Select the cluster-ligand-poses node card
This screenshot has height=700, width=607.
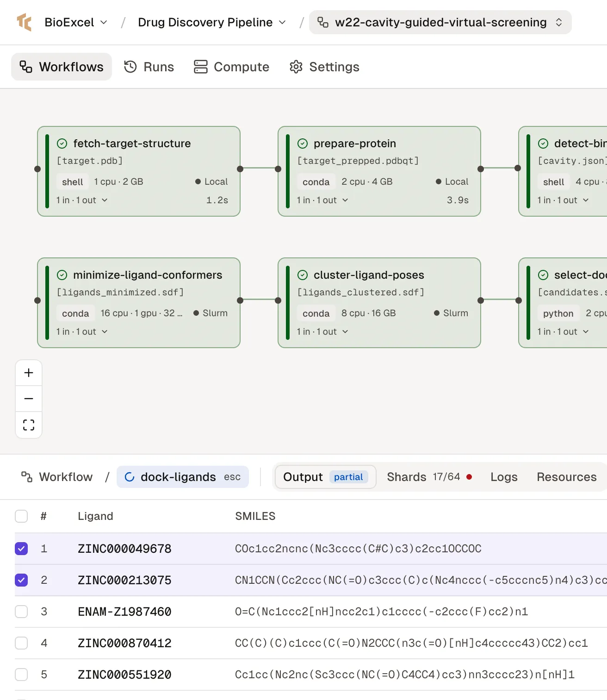[x=379, y=303]
